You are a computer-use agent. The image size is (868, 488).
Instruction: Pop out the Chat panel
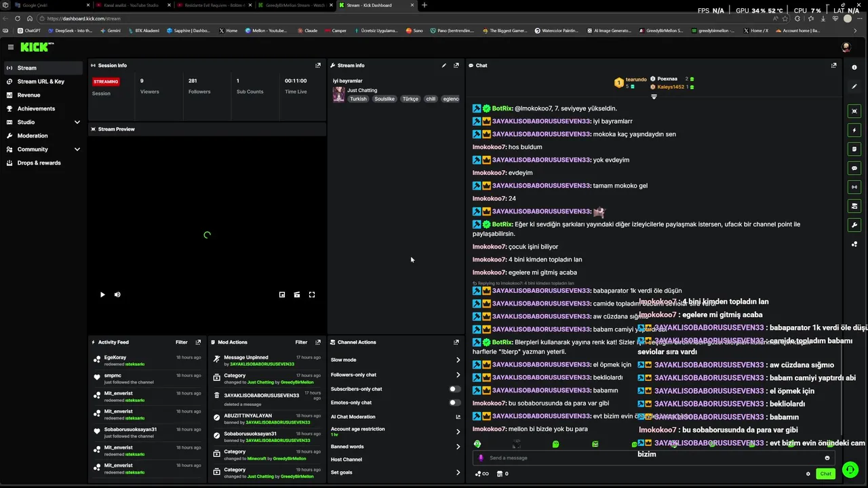coord(833,66)
